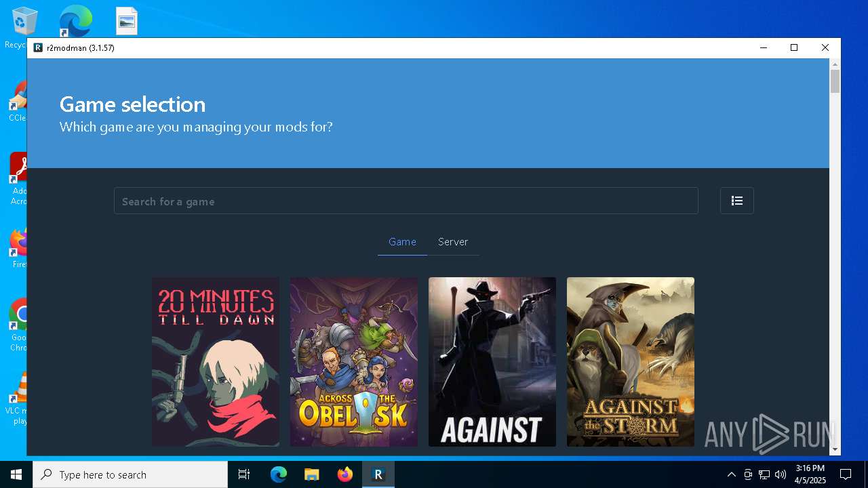The width and height of the screenshot is (868, 488).
Task: Toggle the list view layout button
Action: [736, 201]
